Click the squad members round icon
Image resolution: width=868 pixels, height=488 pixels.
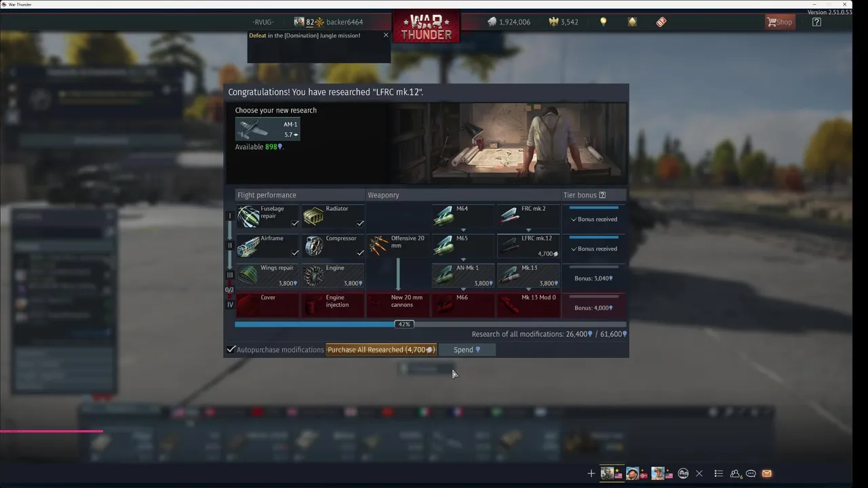click(684, 474)
